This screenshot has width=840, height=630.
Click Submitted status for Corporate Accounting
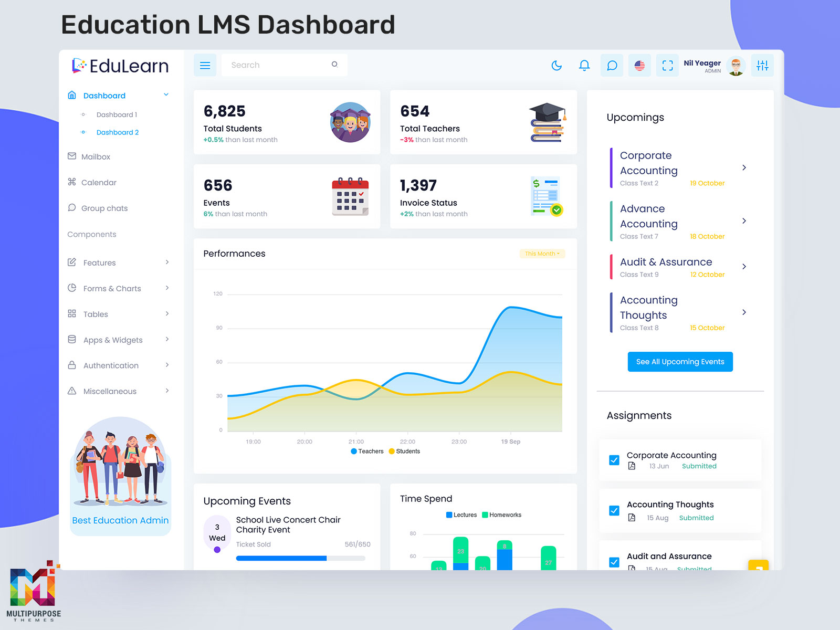click(x=699, y=466)
